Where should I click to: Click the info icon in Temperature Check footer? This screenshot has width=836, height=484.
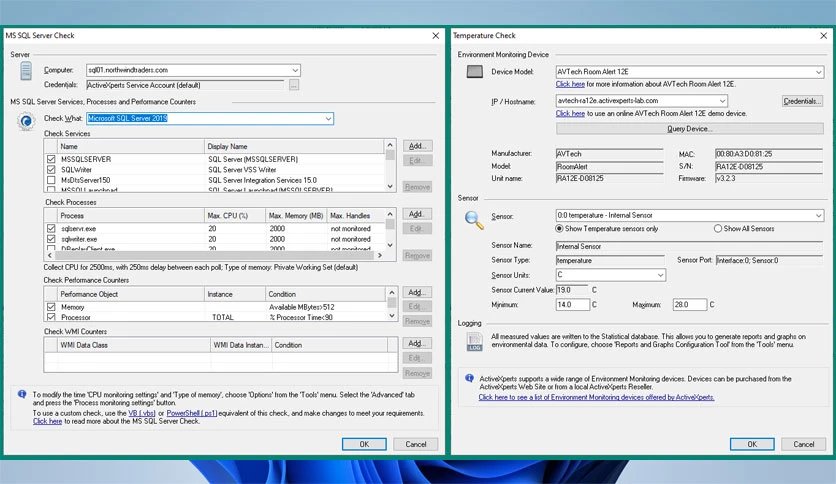469,378
